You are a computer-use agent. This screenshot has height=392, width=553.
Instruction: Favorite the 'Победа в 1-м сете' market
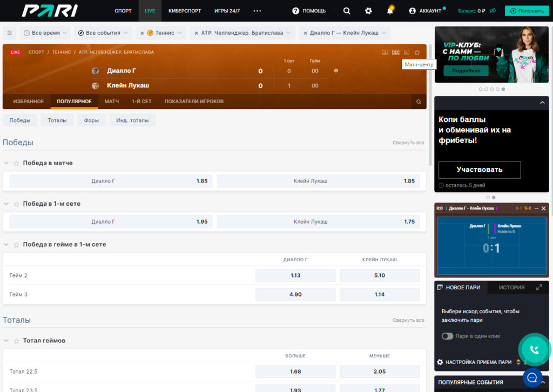[x=16, y=204]
